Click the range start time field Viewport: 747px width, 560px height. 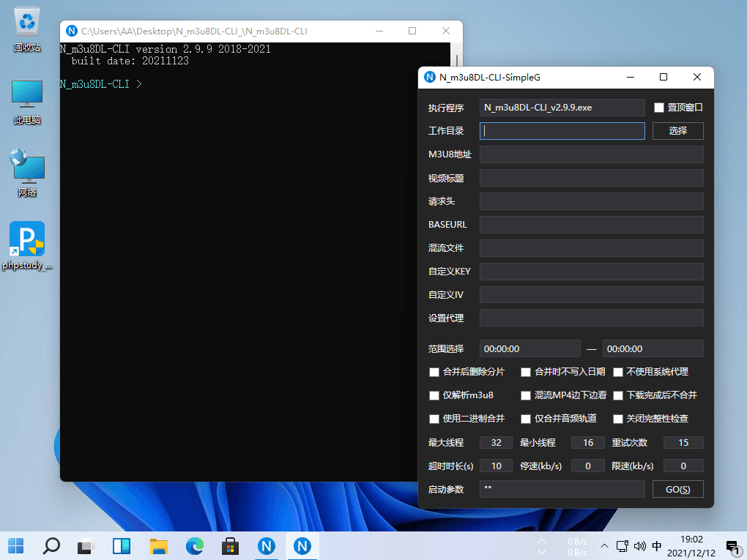(x=529, y=348)
